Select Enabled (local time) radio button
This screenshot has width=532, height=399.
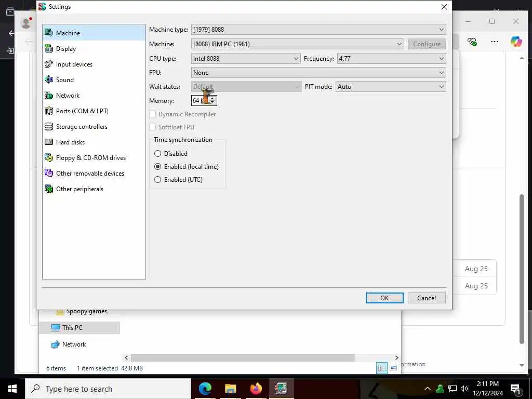(x=157, y=167)
